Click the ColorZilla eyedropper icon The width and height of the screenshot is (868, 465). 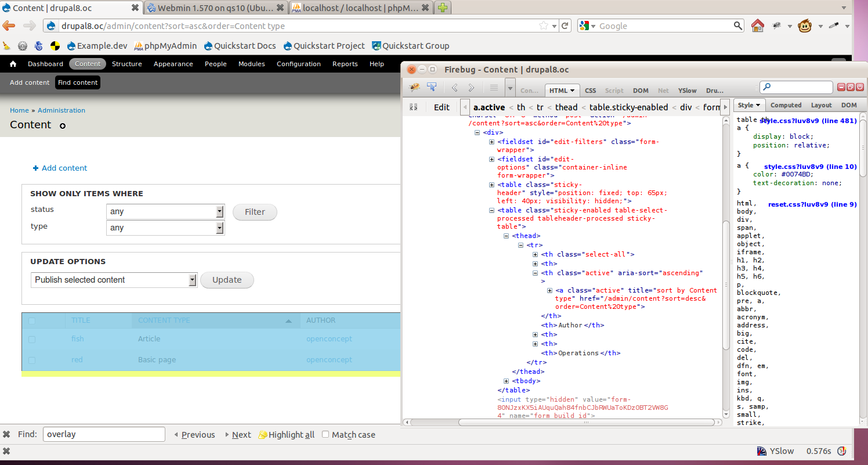(834, 26)
